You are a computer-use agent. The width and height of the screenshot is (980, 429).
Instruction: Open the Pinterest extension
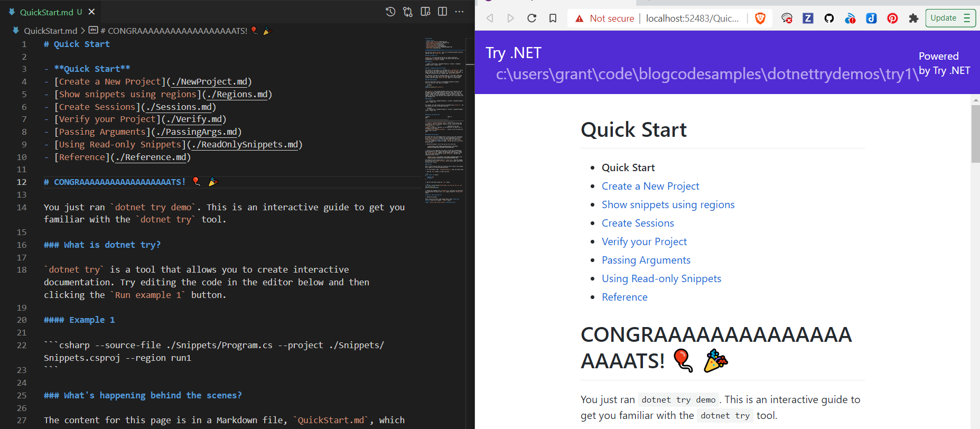892,18
